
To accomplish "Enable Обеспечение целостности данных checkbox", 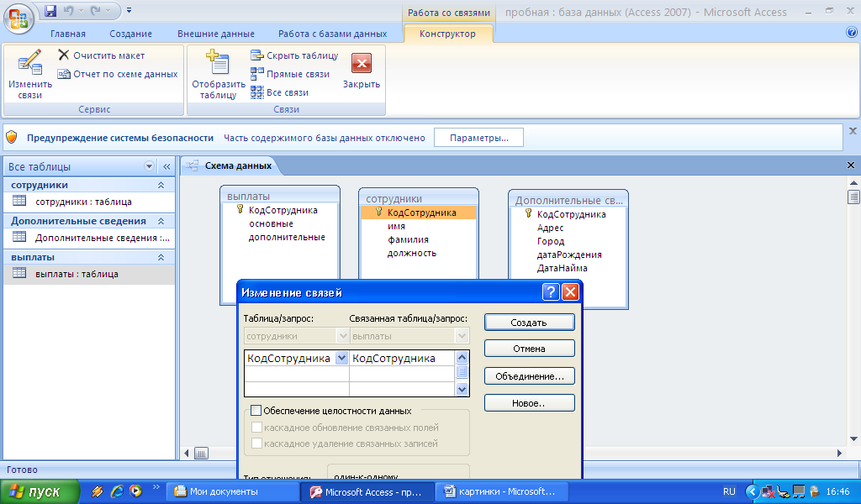I will click(256, 410).
